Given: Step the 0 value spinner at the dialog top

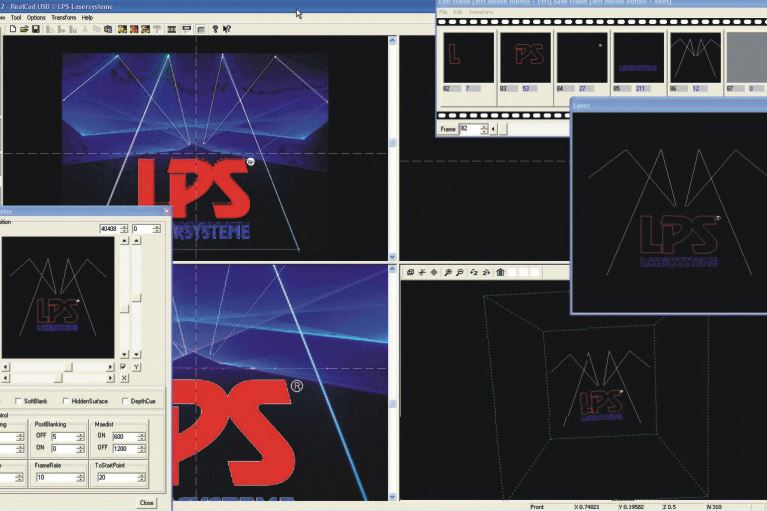Looking at the screenshot, I should 156,229.
